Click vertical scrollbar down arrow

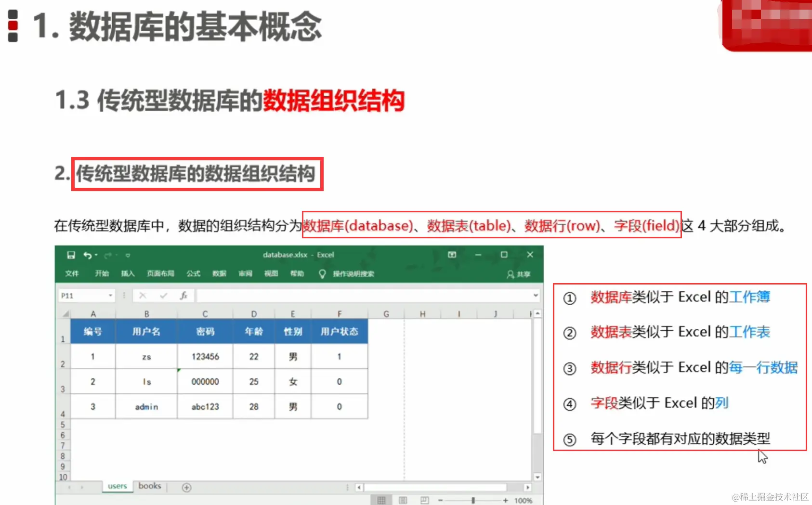(537, 477)
